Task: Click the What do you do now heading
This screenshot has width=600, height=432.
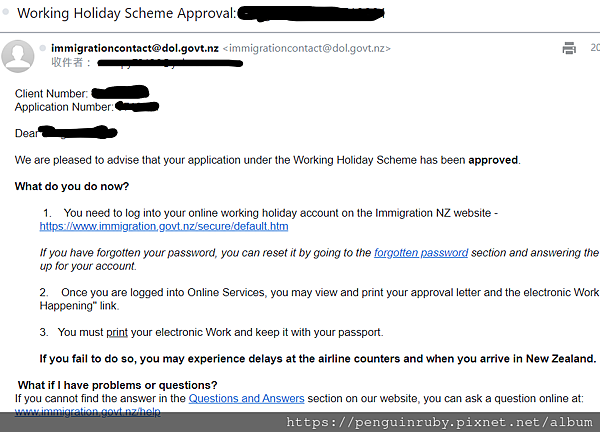Action: pos(72,186)
